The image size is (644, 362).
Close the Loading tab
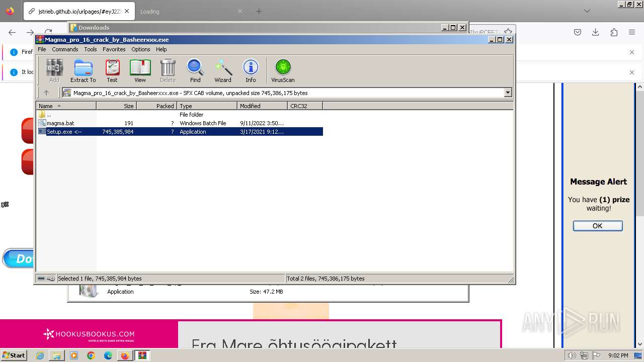(239, 11)
